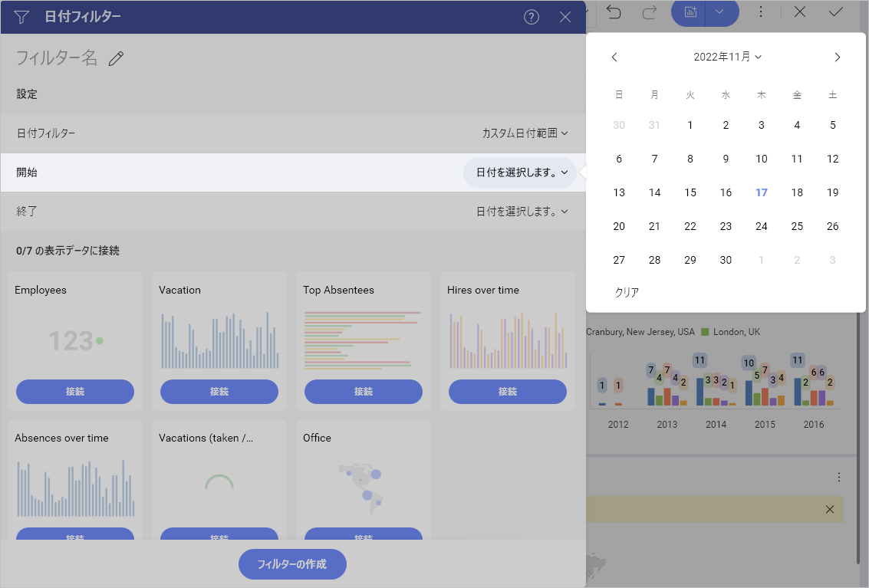
Task: Pick November 1 in the calendar
Action: pos(690,125)
